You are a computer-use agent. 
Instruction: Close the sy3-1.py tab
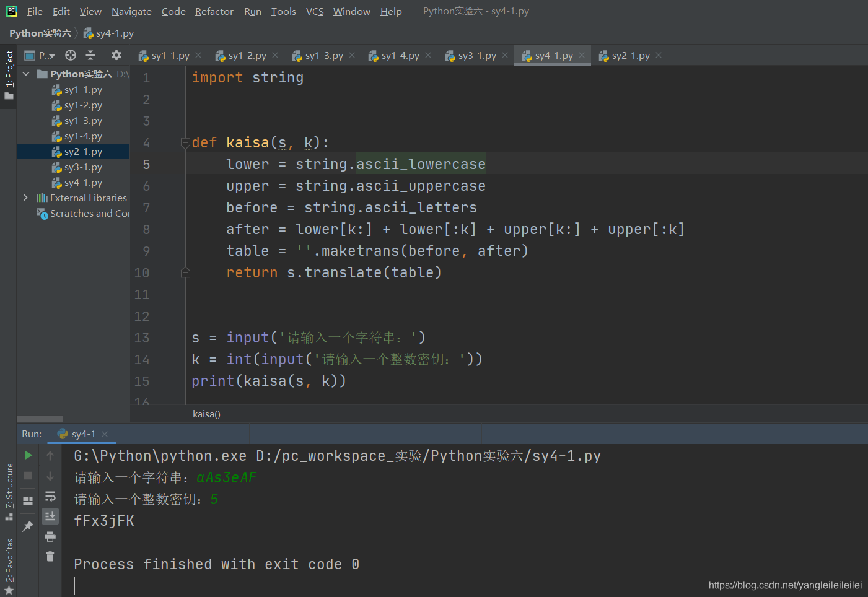coord(505,55)
